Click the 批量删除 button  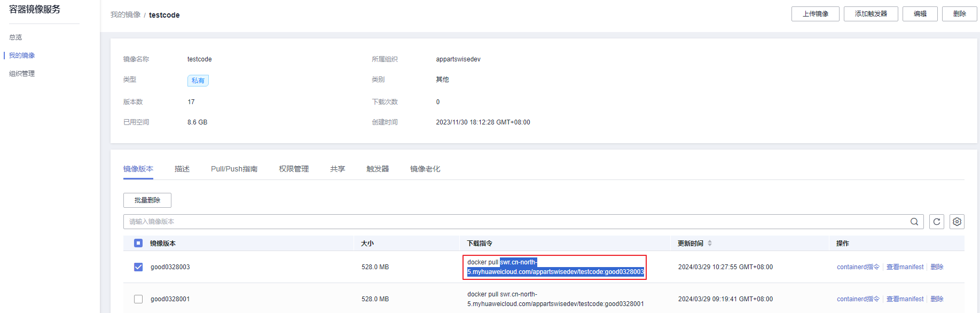point(147,200)
